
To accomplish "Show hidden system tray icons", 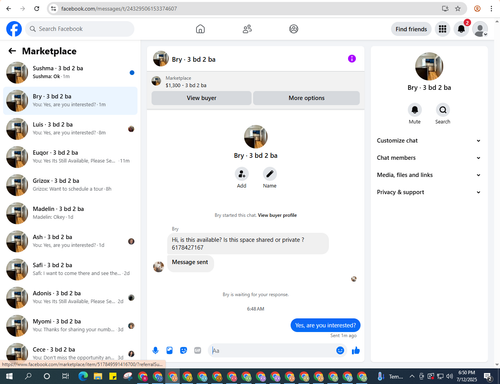I will (412, 377).
